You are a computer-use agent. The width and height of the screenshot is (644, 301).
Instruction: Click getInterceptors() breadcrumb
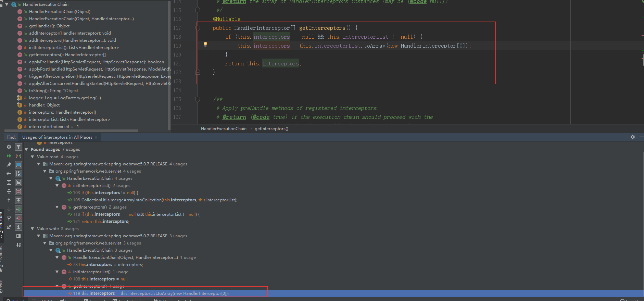(272, 129)
